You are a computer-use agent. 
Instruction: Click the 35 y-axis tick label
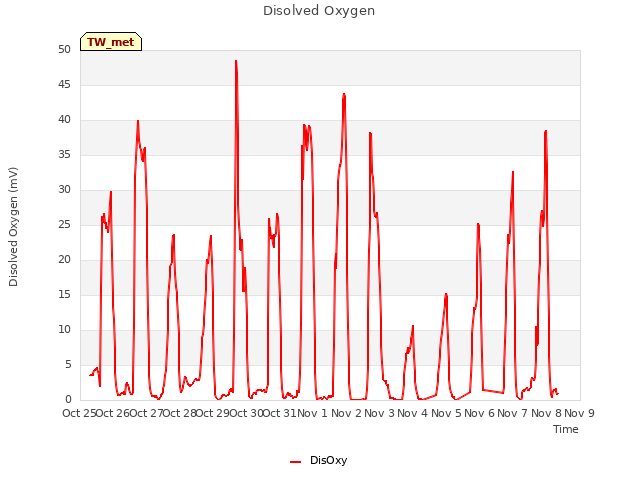pyautogui.click(x=64, y=155)
